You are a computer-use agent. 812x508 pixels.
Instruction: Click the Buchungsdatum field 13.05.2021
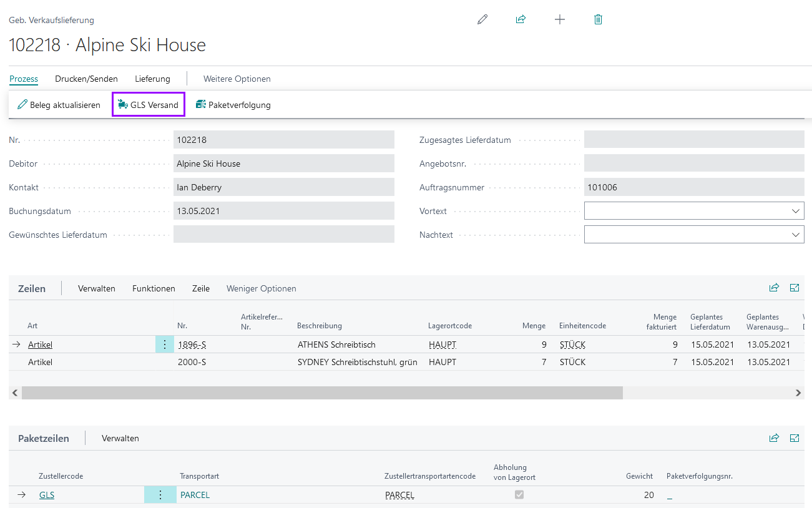click(284, 211)
